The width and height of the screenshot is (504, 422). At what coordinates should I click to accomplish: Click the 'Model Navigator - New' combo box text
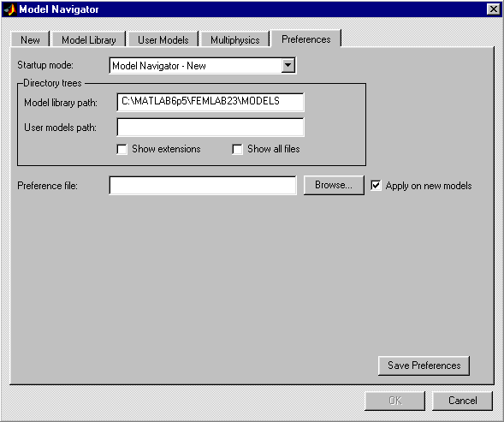[x=159, y=66]
